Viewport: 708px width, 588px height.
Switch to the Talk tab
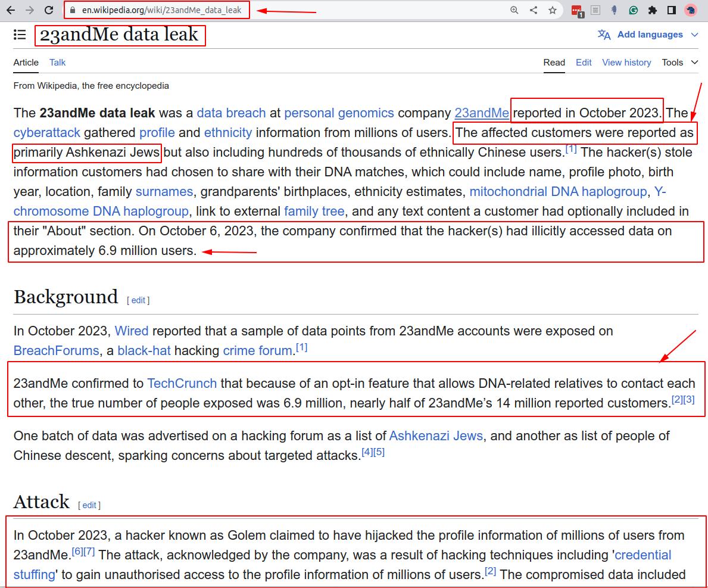57,63
